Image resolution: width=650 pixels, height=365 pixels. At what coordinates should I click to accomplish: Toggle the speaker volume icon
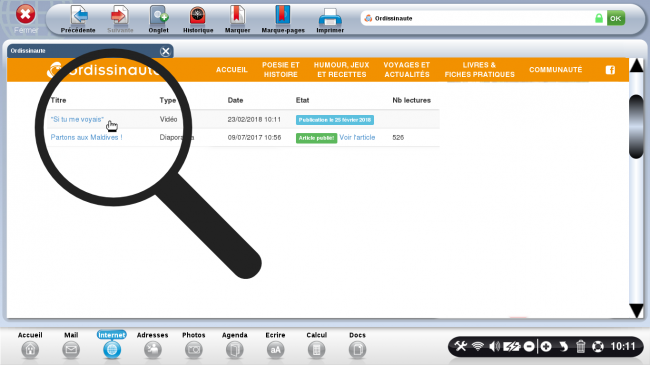click(494, 346)
